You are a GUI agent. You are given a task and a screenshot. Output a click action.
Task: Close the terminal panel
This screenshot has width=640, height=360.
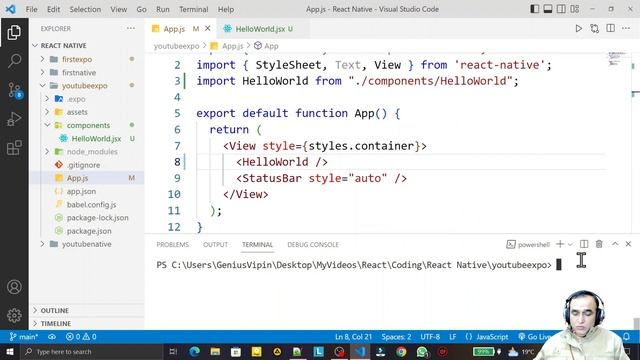coord(628,244)
